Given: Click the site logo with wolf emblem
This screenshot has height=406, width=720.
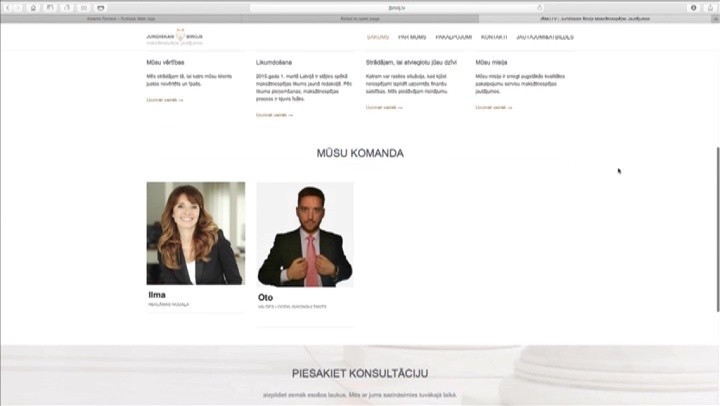Looking at the screenshot, I should [174, 37].
